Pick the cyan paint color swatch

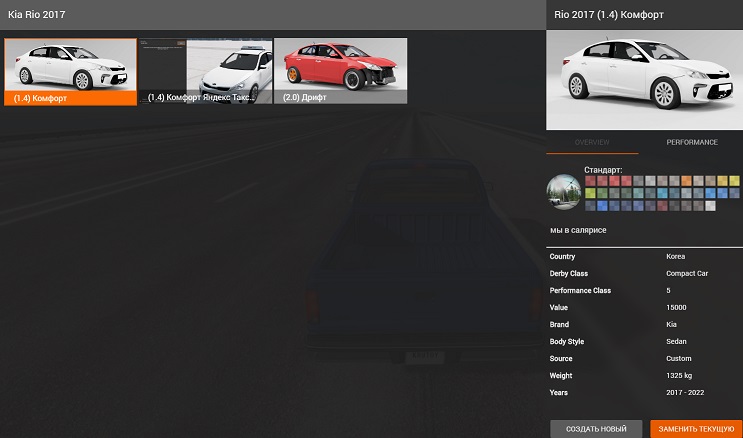coord(662,193)
